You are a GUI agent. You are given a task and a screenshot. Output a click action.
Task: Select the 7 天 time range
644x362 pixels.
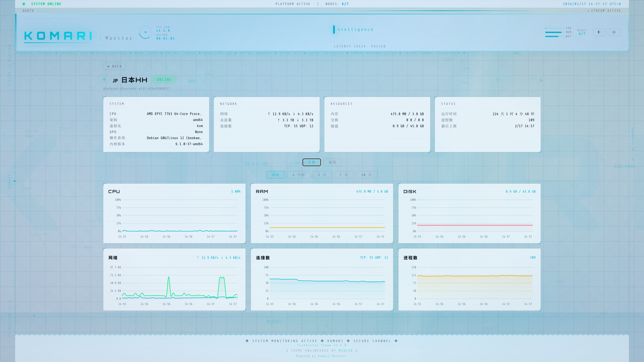(344, 175)
